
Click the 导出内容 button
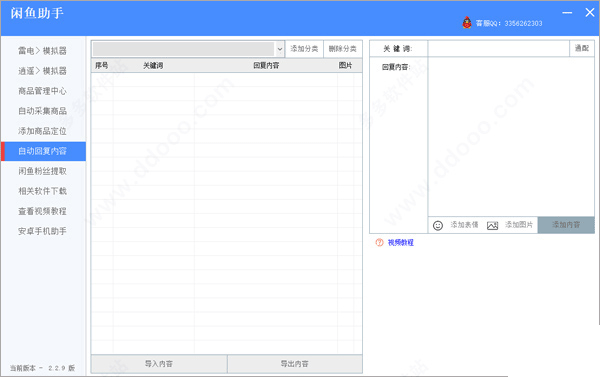click(295, 364)
